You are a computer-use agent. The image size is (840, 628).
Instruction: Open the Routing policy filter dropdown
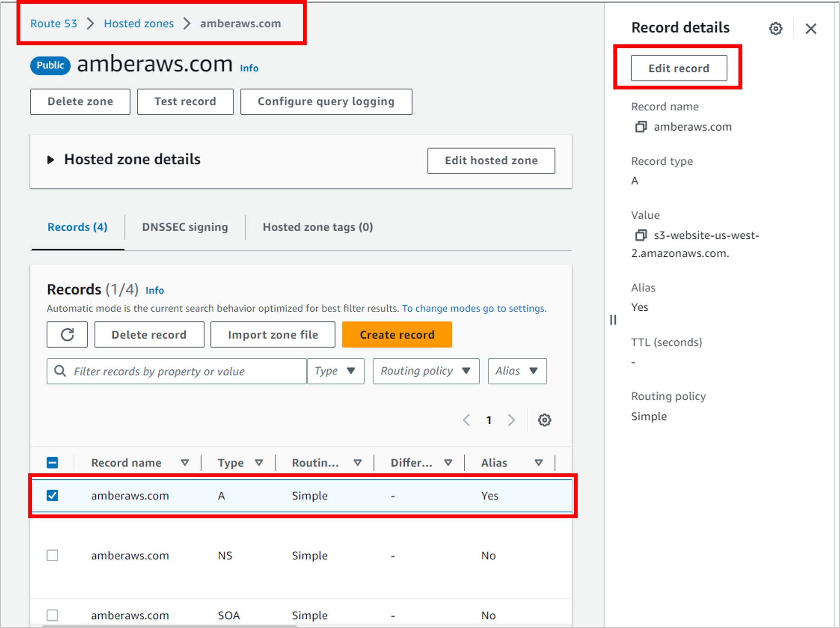pos(426,371)
